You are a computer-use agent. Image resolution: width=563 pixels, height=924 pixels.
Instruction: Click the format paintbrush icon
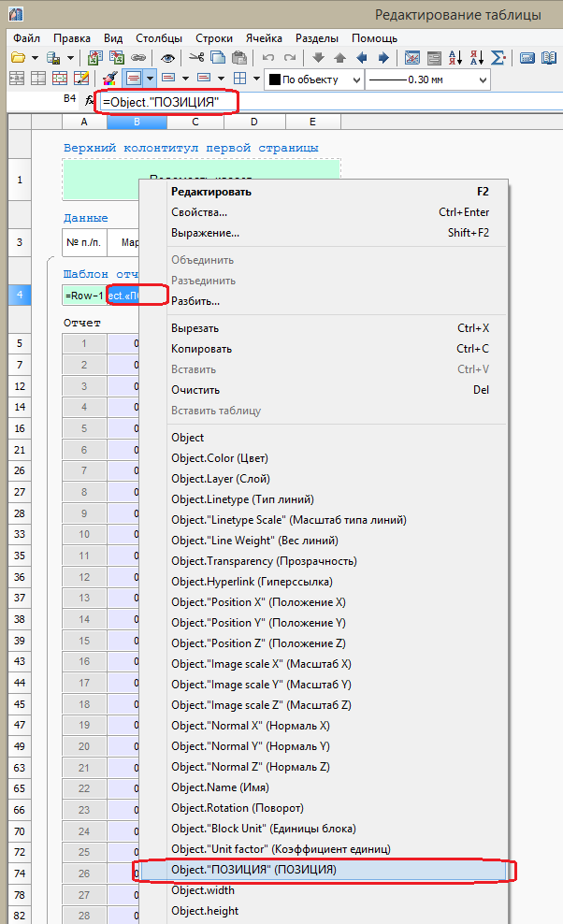(109, 79)
